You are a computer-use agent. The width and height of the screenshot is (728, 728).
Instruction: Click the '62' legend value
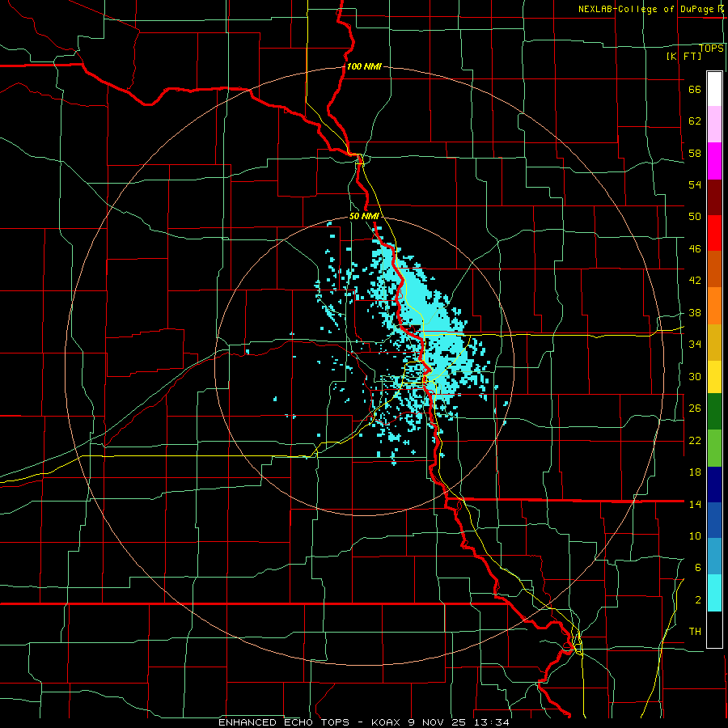pos(695,121)
